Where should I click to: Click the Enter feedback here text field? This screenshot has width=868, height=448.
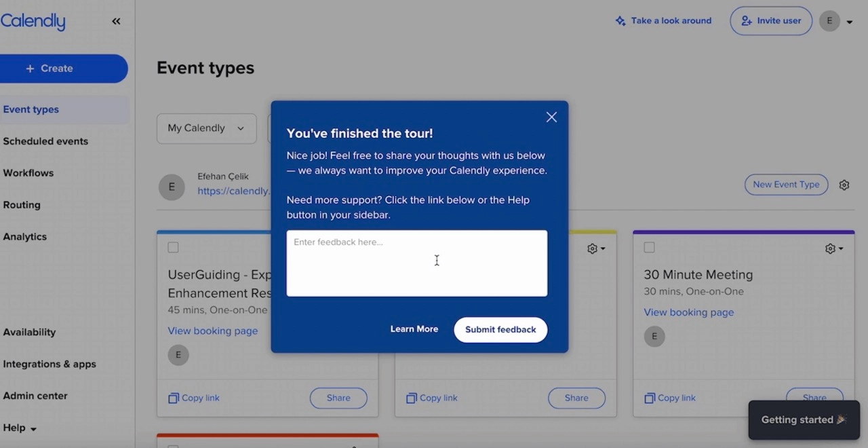pyautogui.click(x=416, y=263)
